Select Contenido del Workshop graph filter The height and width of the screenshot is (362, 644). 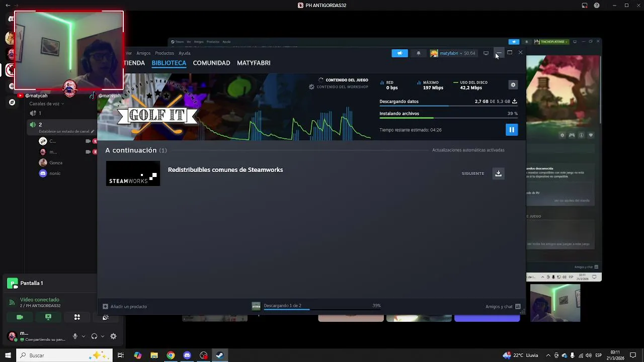pos(339,87)
